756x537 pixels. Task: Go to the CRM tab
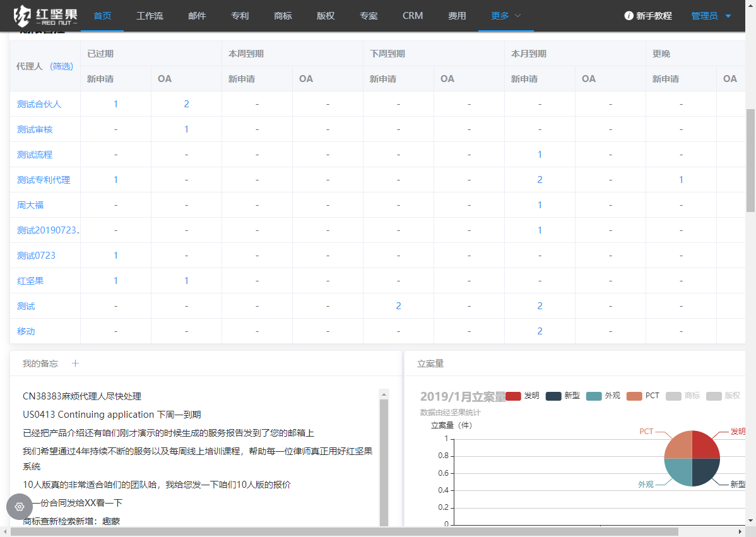(x=413, y=16)
